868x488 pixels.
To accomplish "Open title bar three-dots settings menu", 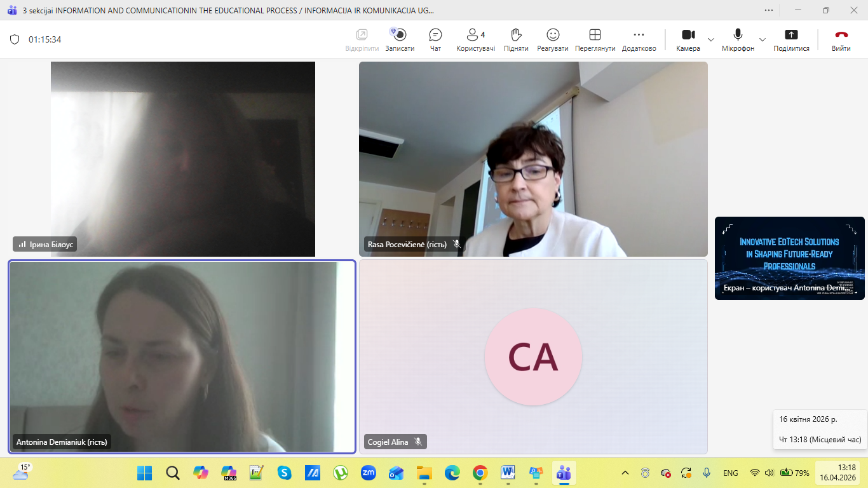I will coord(770,10).
